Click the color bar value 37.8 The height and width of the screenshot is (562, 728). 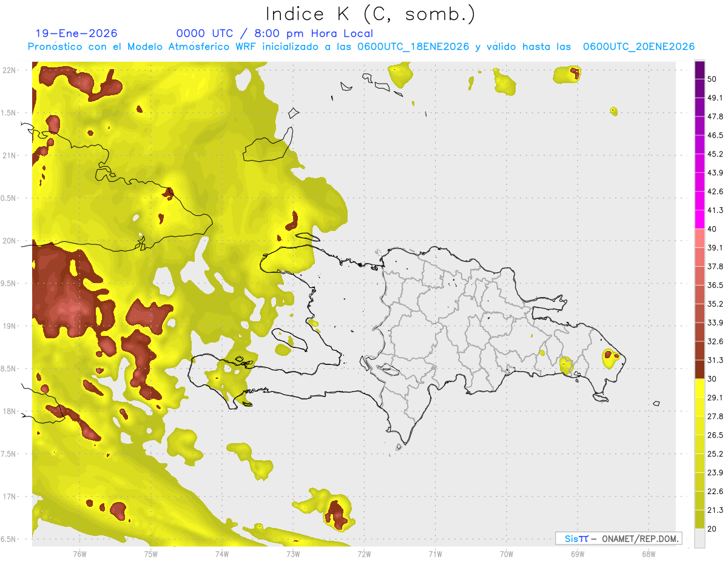(x=715, y=266)
